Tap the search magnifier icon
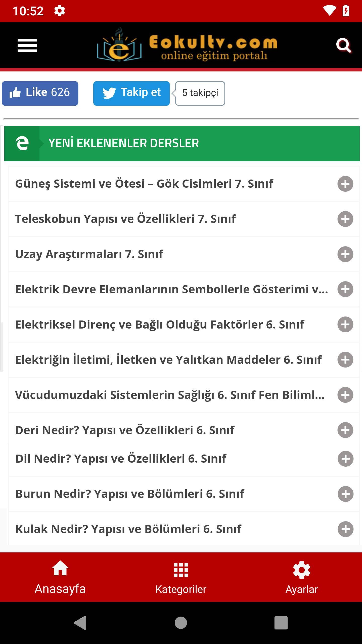The width and height of the screenshot is (362, 644). point(343,46)
